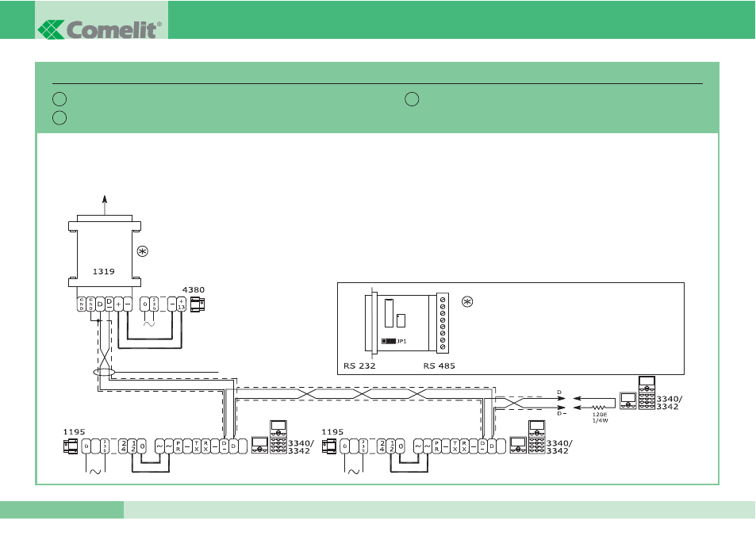This screenshot has height=536, width=756.
Task: Click the asterisk symbol beside the RS 485 converter
Action: 467,302
